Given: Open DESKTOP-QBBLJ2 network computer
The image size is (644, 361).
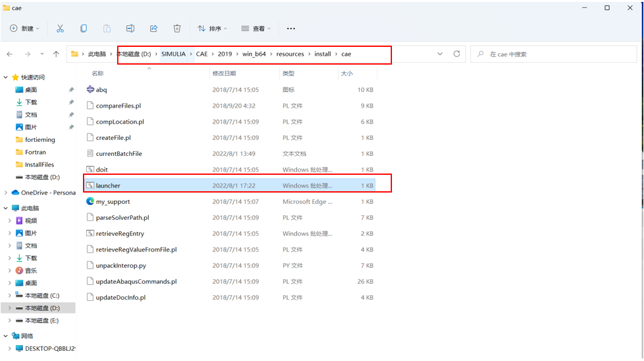Looking at the screenshot, I should tap(45, 348).
